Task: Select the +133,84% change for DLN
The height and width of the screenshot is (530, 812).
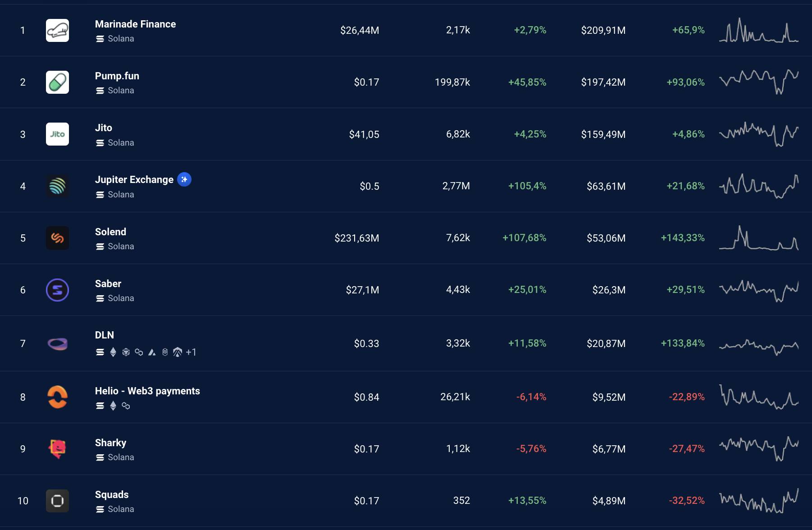Action: [683, 343]
